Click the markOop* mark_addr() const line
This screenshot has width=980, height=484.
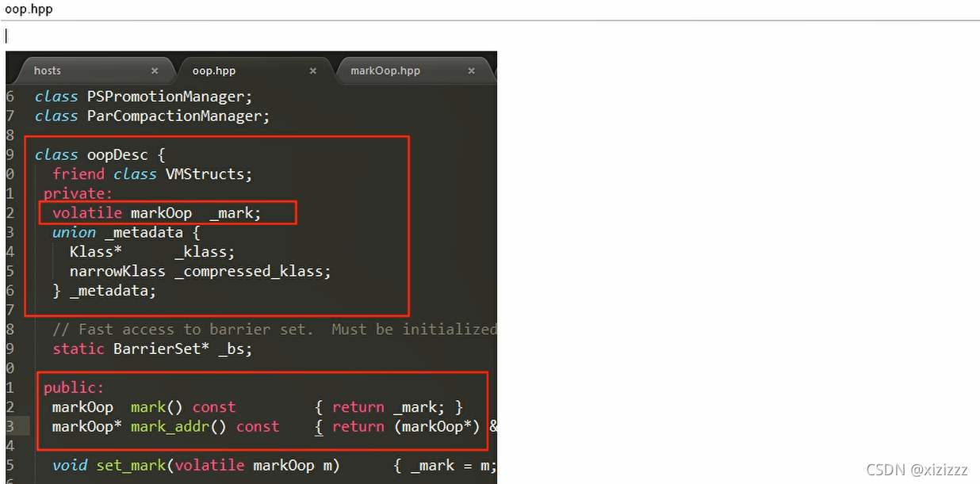(274, 426)
